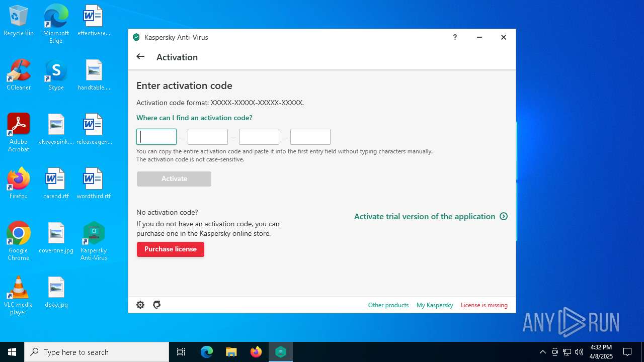Open Kaspersky support agent icon
644x362 pixels.
157,305
